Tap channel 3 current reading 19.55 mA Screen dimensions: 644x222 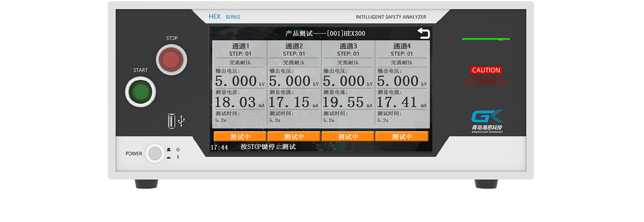click(x=343, y=102)
